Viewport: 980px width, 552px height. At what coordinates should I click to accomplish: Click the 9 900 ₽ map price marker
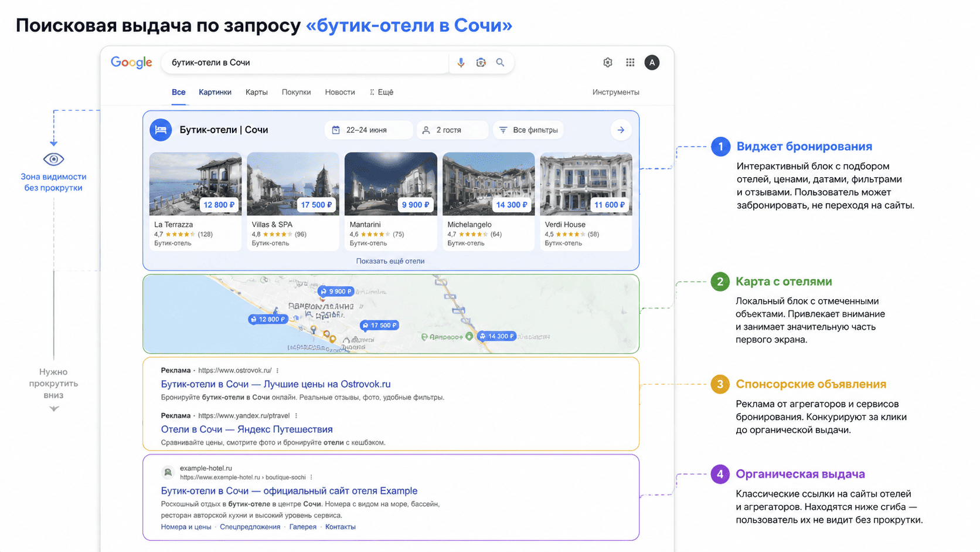pyautogui.click(x=336, y=291)
